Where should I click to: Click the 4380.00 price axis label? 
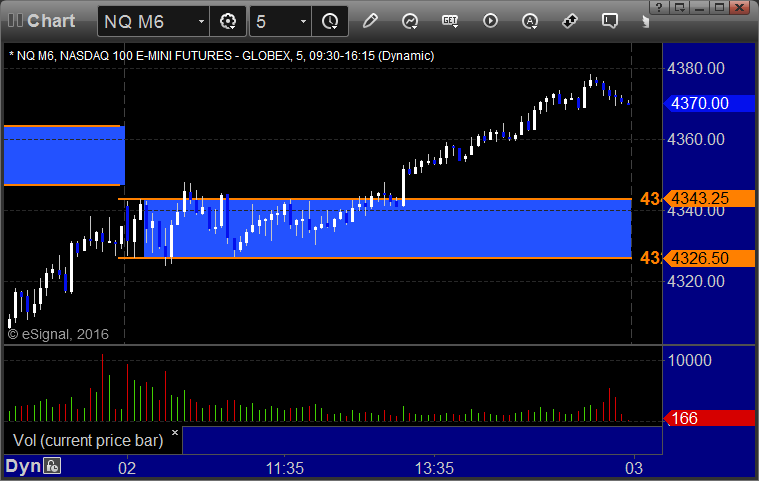696,69
